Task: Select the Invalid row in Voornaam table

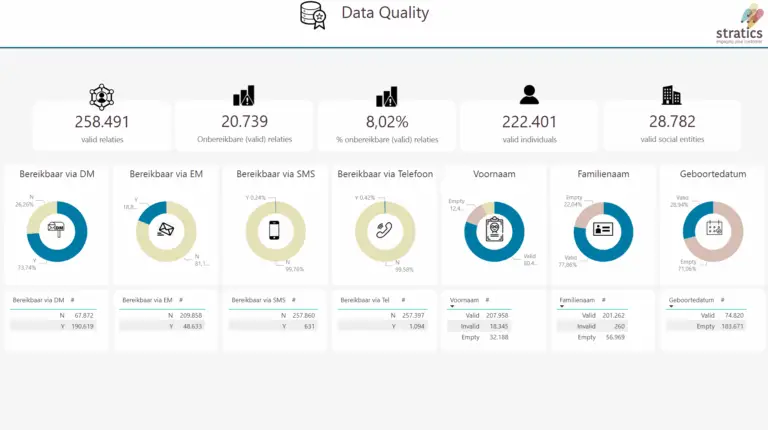Action: tap(480, 326)
